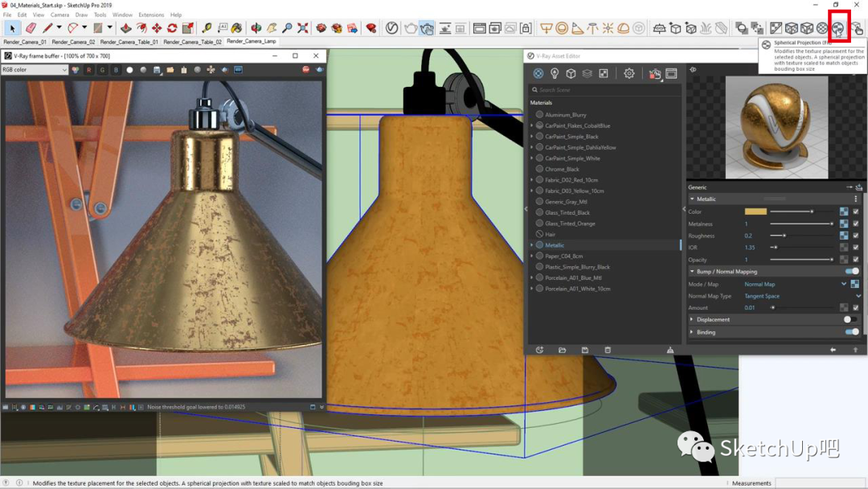Screen dimensions: 868x489
Task: Switch to Render_Camera_Table_01 scene tab
Action: coord(129,42)
